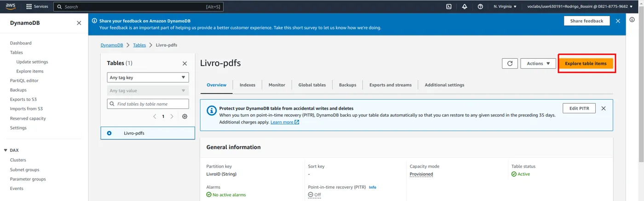The image size is (644, 201).
Task: Open DAX Events
Action: (17, 189)
